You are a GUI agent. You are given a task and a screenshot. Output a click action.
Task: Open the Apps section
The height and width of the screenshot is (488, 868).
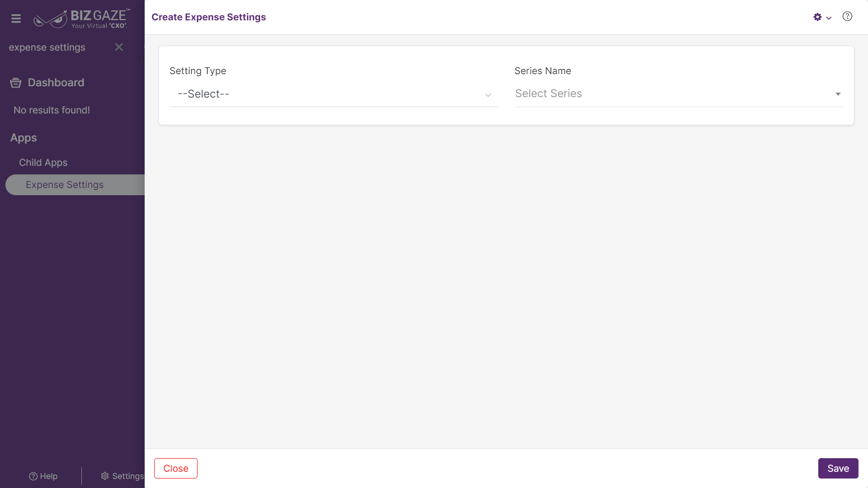point(24,138)
